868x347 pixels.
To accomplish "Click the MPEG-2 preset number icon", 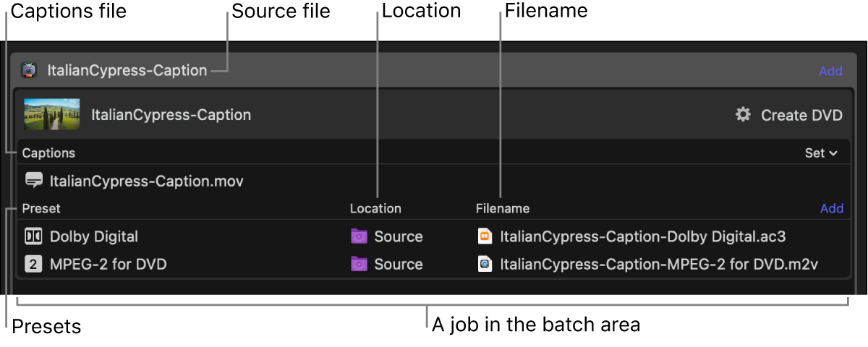I will click(x=33, y=264).
